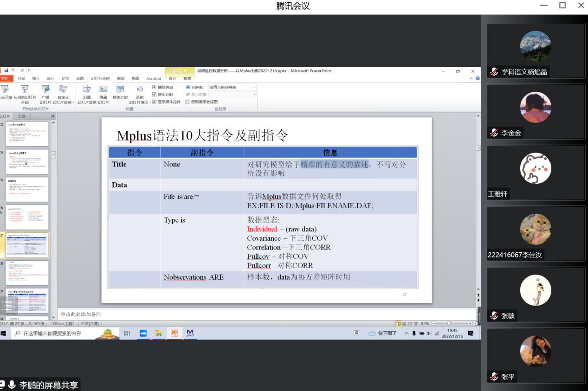Show hidden system tray icons

[x=407, y=333]
